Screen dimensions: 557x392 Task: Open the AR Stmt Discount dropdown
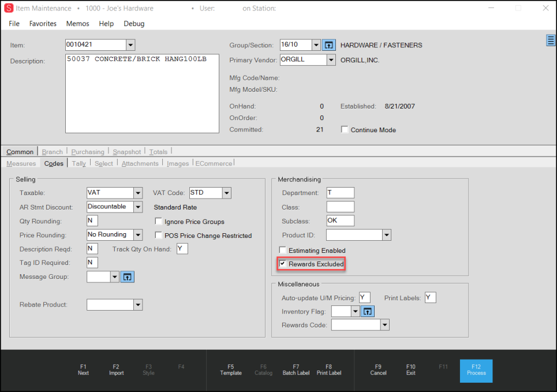coord(138,207)
